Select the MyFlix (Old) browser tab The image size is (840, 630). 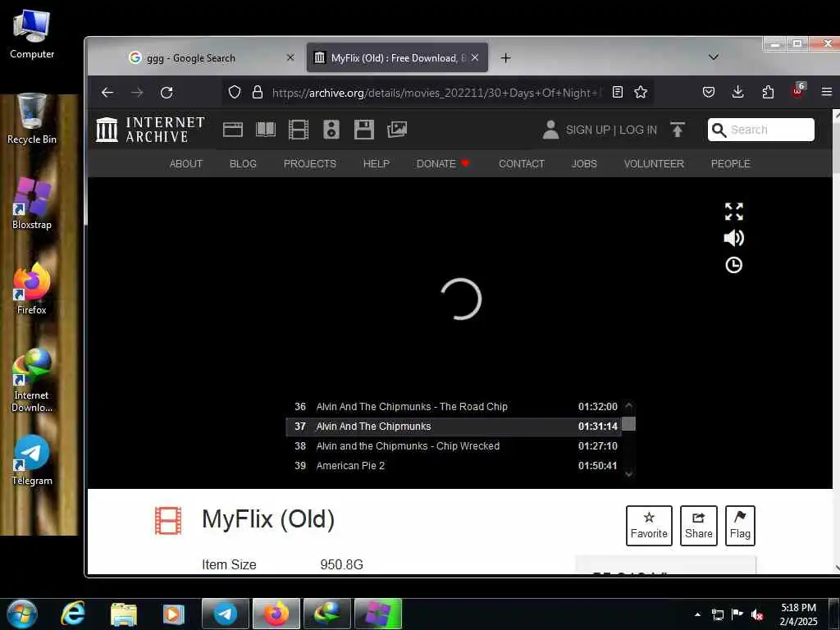[x=397, y=58]
